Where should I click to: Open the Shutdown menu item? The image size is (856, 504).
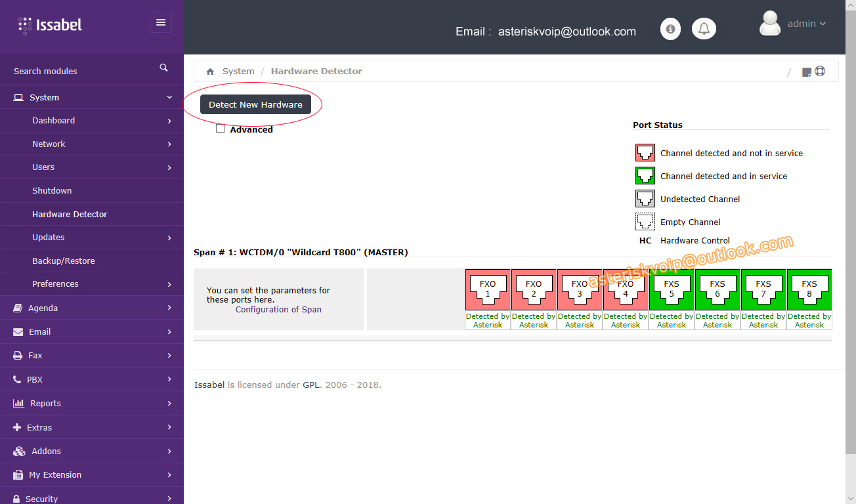[52, 190]
